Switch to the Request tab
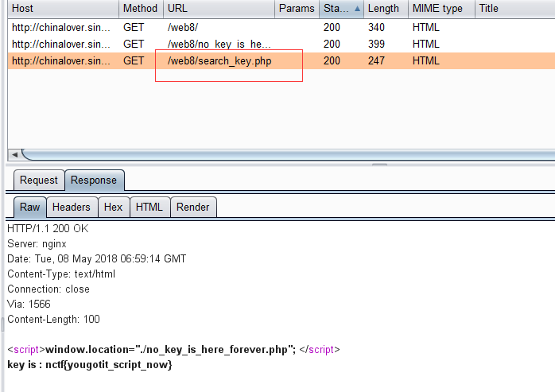This screenshot has height=392, width=555. tap(38, 180)
